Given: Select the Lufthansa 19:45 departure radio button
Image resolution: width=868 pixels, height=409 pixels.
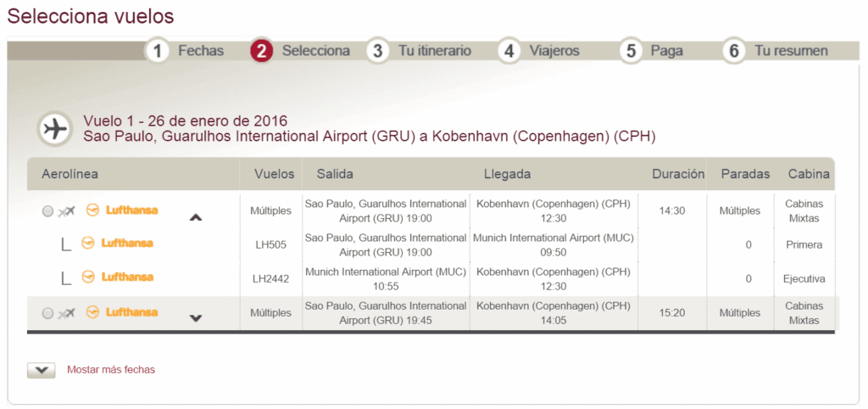Looking at the screenshot, I should 47,314.
